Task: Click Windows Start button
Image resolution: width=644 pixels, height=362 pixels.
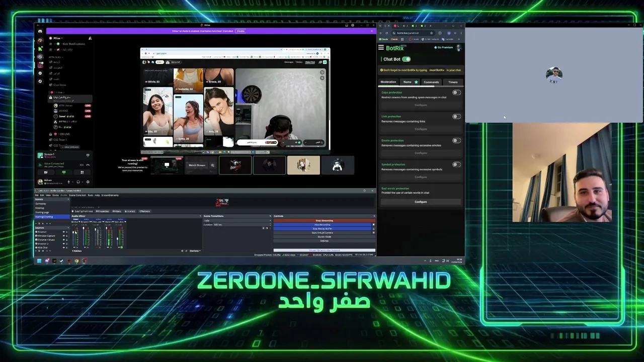Action: [x=39, y=261]
